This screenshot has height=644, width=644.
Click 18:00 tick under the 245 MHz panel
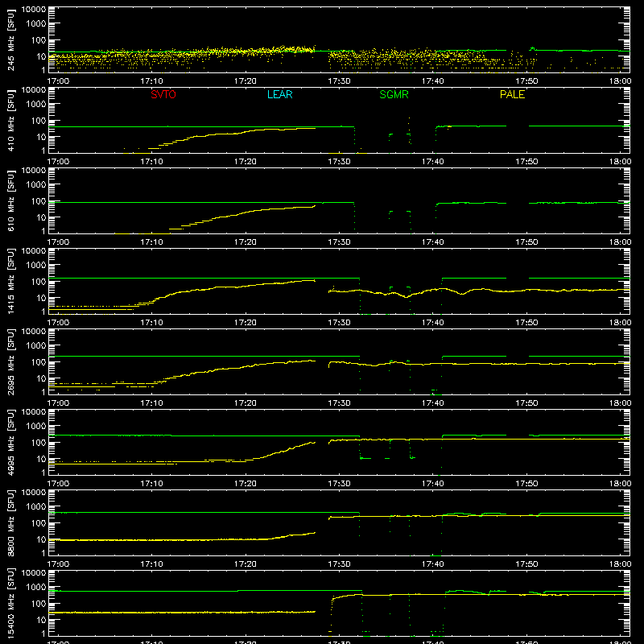point(620,81)
